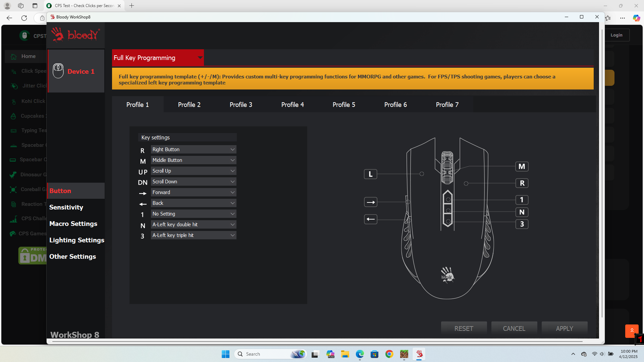Screen dimensions: 644x362
Task: Click the M button label on mouse diagram
Action: click(522, 167)
